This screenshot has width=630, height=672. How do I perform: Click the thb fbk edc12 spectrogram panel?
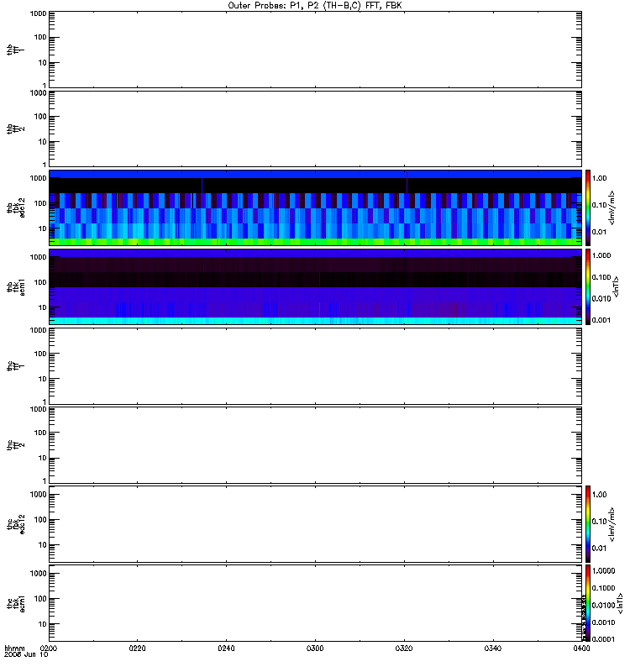pos(316,207)
